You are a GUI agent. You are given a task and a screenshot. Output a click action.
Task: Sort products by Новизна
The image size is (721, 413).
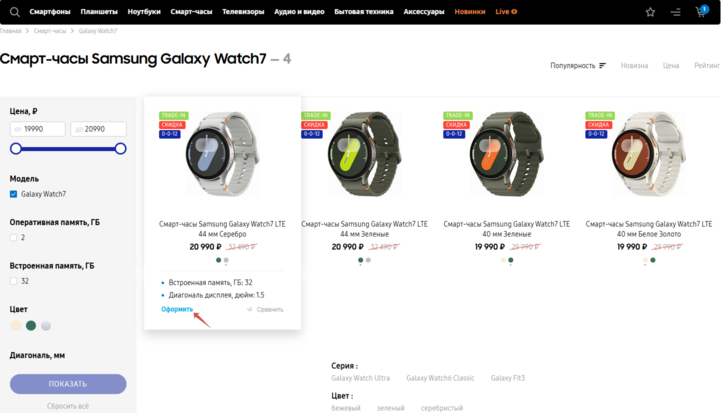tap(634, 66)
